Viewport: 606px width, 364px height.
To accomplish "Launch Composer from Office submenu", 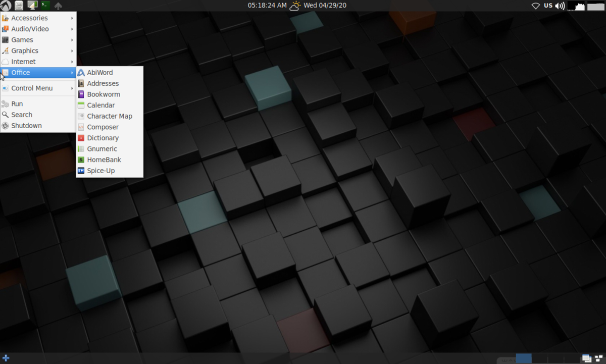I will pos(110,127).
